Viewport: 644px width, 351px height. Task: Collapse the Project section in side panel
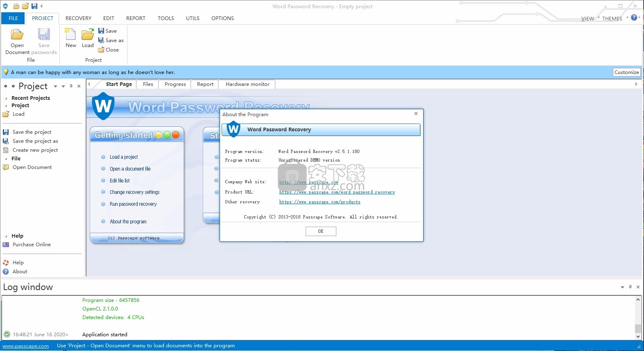tap(6, 106)
